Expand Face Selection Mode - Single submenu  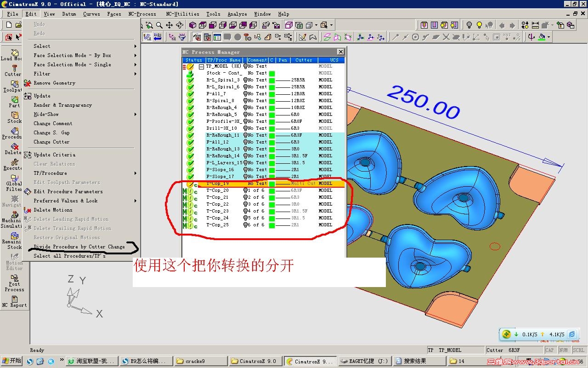point(136,65)
